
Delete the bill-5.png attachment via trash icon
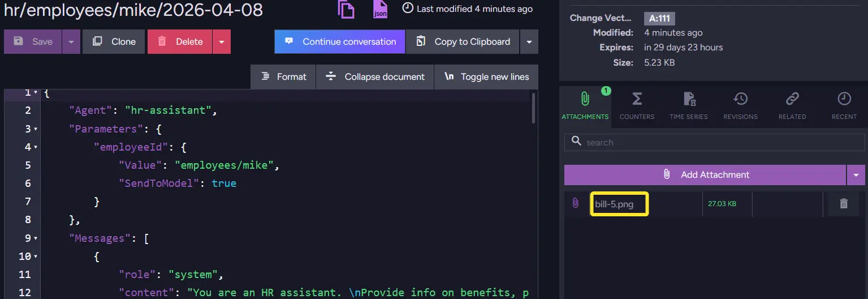pos(843,204)
